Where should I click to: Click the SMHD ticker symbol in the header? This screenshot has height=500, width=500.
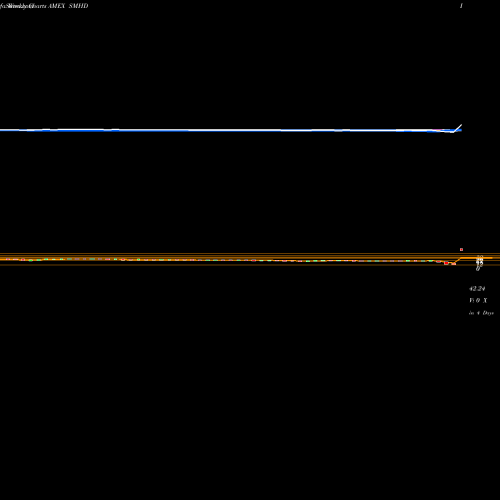pyautogui.click(x=78, y=6)
